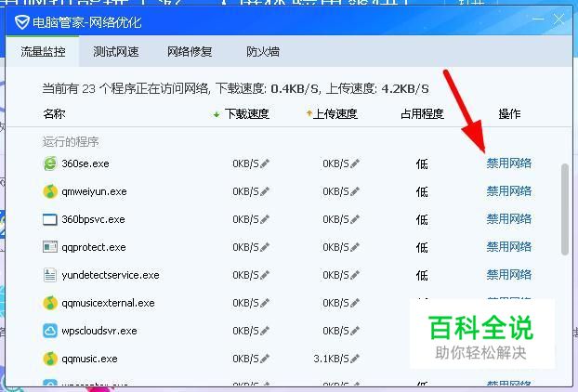Edit upload speed limit for qqmusic.exe
Screen dimensions: 578x392
(355, 359)
